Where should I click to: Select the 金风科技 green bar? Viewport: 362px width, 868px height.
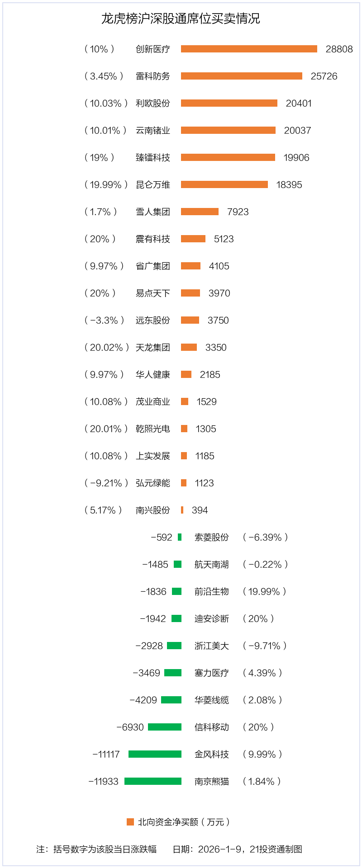point(155,754)
